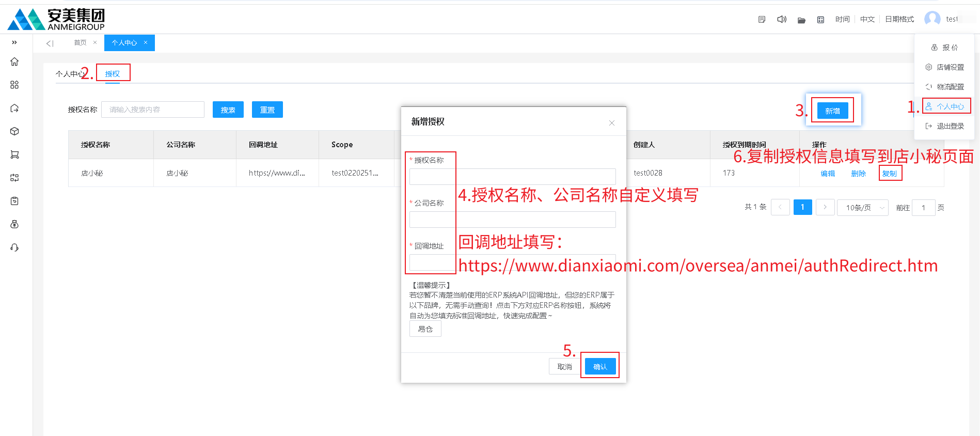Click the test0028 creator cell

[648, 173]
